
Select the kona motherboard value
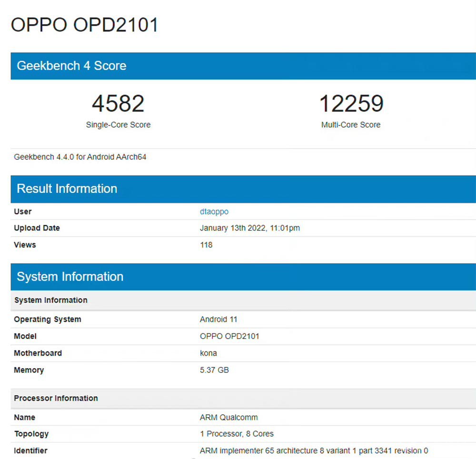coord(208,353)
